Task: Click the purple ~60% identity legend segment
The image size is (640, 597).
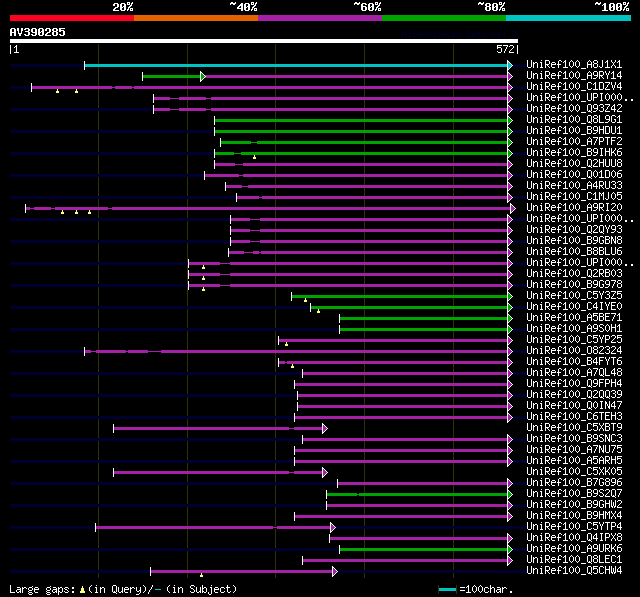Action: pyautogui.click(x=320, y=18)
